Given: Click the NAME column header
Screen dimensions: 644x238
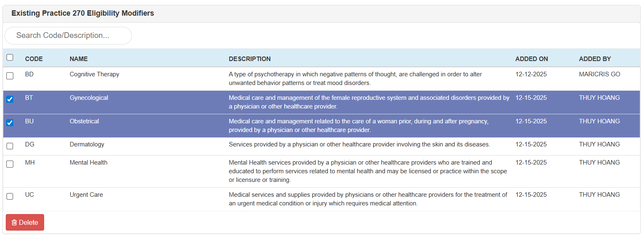Looking at the screenshot, I should [78, 59].
